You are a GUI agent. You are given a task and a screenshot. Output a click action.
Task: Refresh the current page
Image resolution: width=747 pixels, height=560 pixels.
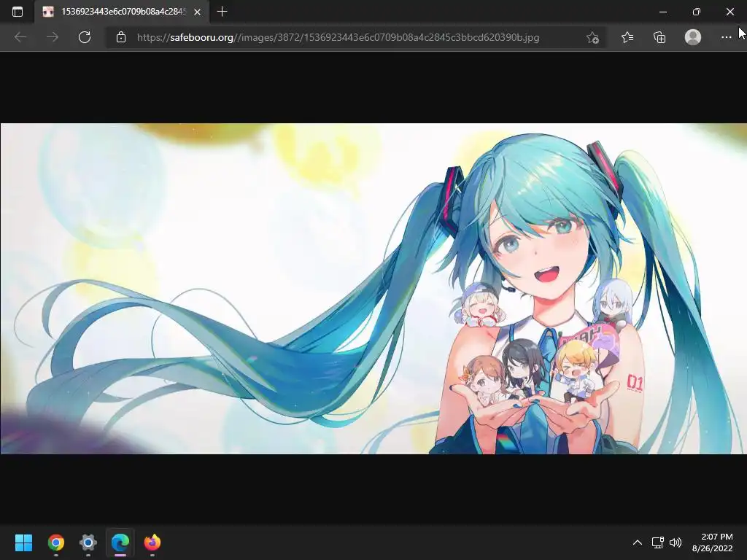click(x=85, y=37)
